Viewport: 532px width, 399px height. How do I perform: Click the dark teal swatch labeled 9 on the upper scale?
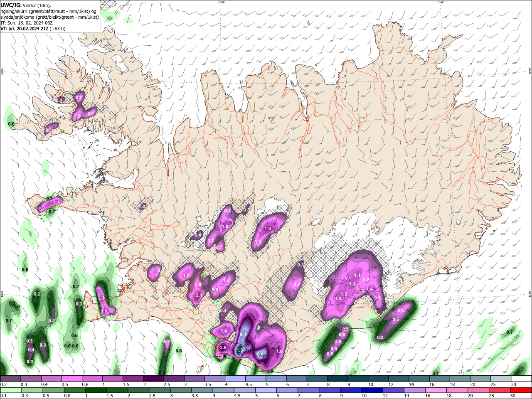pyautogui.click(x=358, y=379)
